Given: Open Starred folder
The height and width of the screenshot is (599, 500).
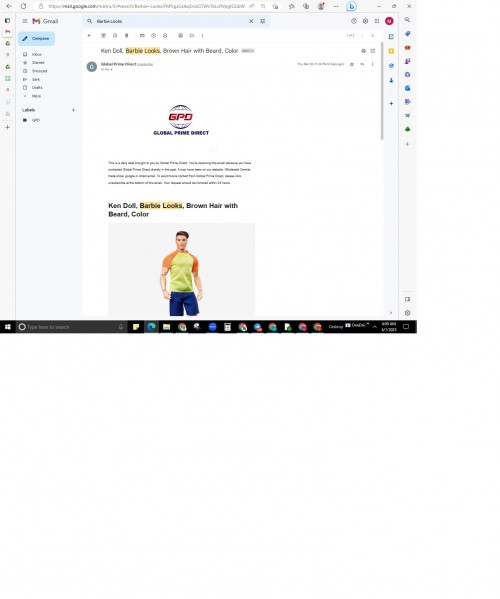Looking at the screenshot, I should click(x=38, y=63).
